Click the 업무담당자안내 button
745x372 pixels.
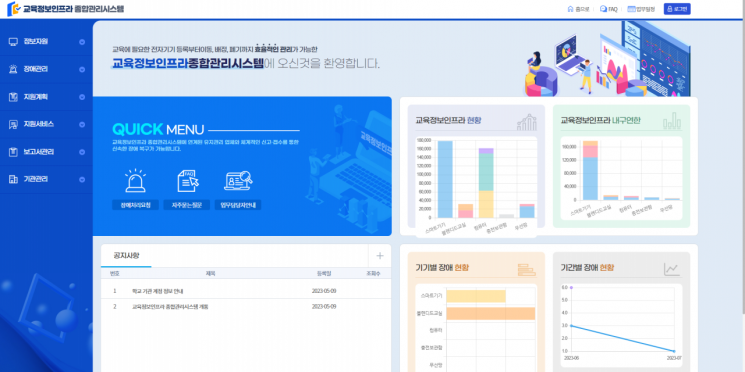pyautogui.click(x=238, y=205)
